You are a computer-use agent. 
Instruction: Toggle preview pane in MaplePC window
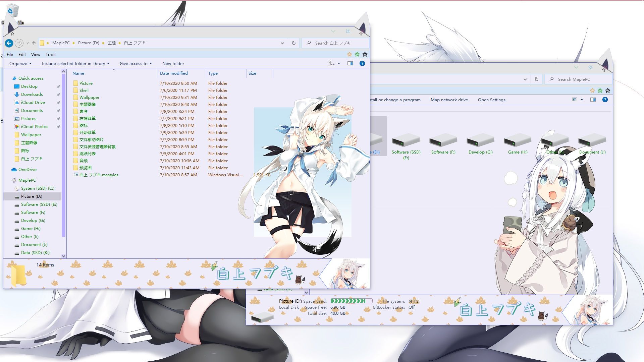593,100
